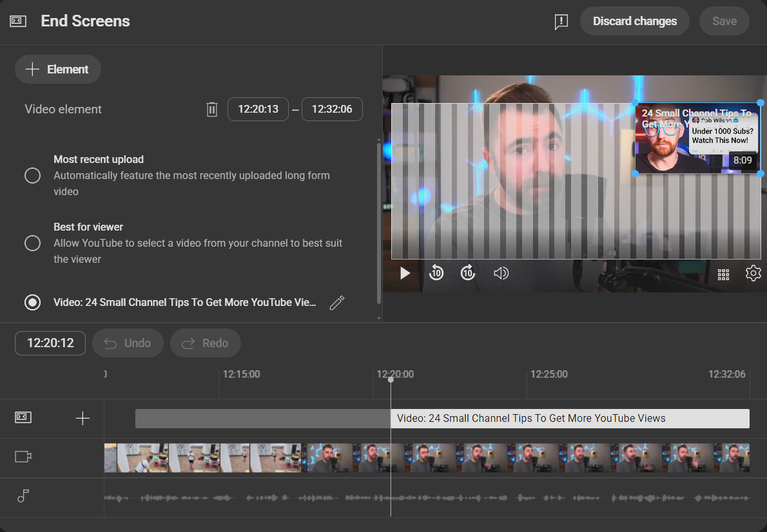This screenshot has height=532, width=767.
Task: Rewind the preview 10 seconds
Action: coord(436,273)
